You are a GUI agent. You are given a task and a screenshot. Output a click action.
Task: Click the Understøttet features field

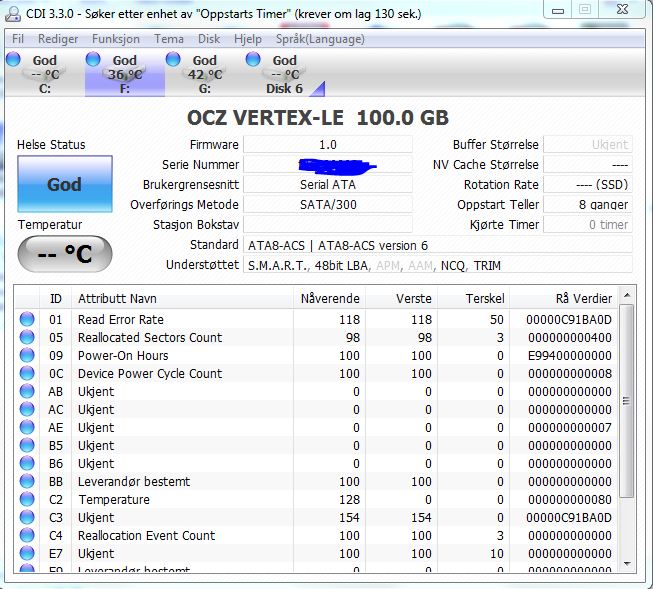point(438,265)
